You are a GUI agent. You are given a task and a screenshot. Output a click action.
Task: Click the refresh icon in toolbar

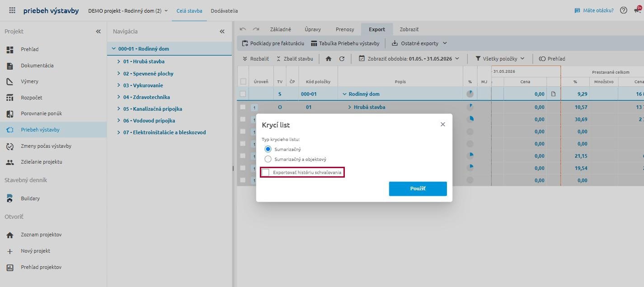coord(342,59)
